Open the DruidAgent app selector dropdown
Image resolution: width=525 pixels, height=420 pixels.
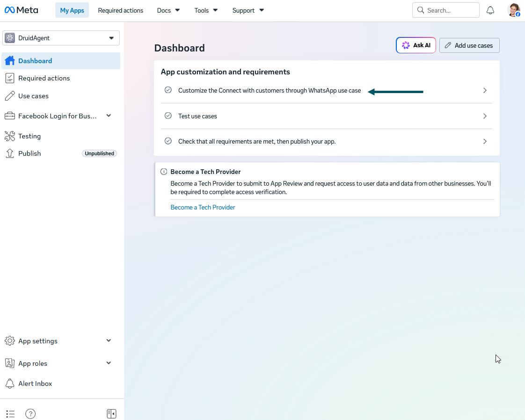(x=61, y=38)
